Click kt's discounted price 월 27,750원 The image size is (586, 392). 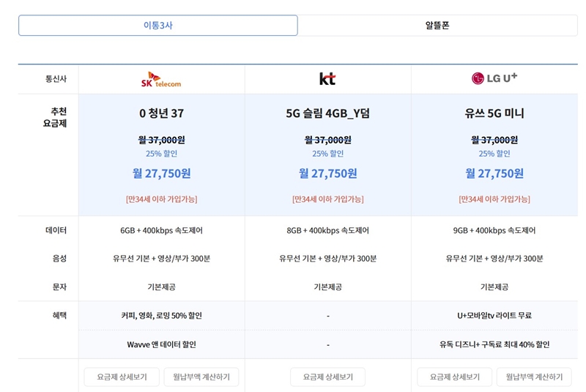click(327, 174)
